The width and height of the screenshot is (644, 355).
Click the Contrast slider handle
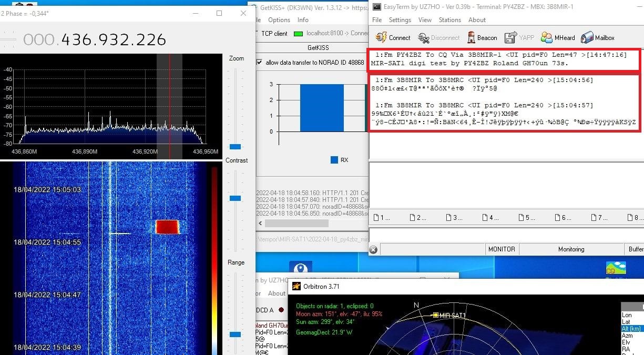click(x=235, y=198)
